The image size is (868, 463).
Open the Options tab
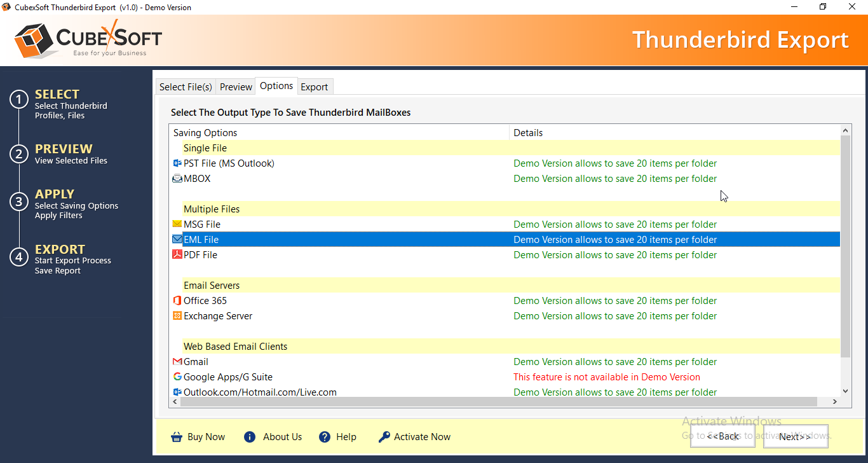(276, 86)
